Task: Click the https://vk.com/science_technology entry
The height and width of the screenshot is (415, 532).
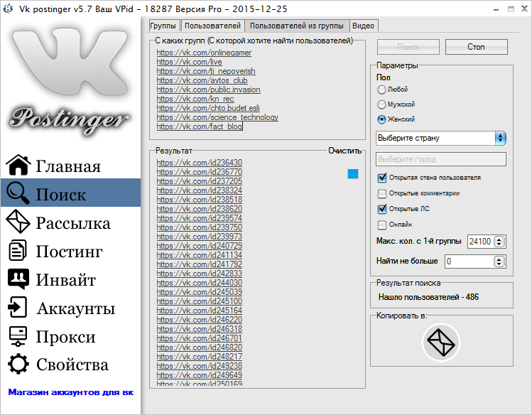Action: [x=217, y=117]
